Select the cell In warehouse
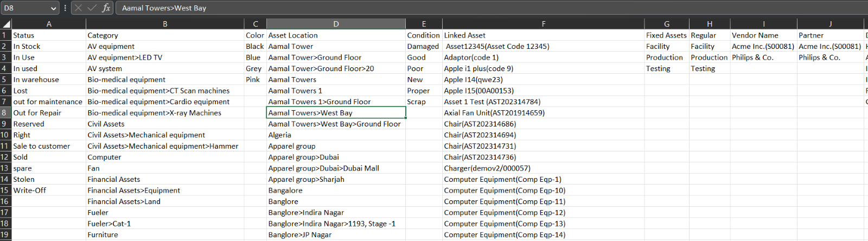This screenshot has height=241, width=868. click(x=49, y=80)
